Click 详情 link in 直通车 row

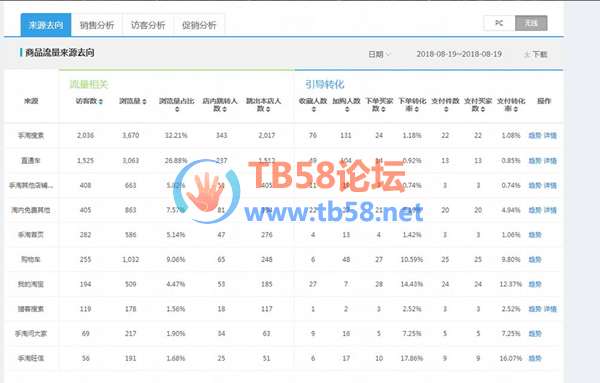pos(550,161)
